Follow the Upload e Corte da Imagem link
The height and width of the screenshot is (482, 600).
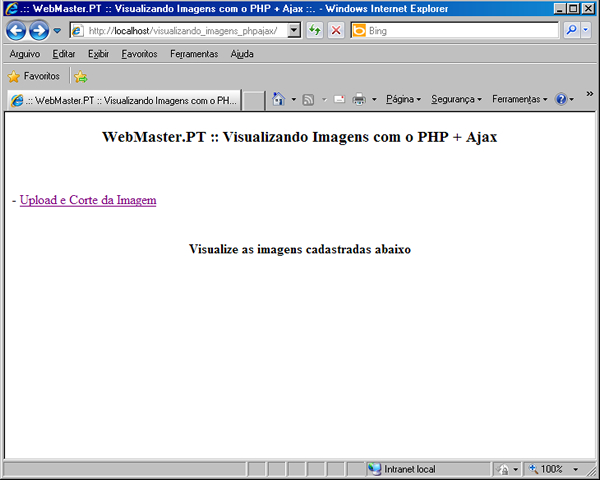[88, 200]
